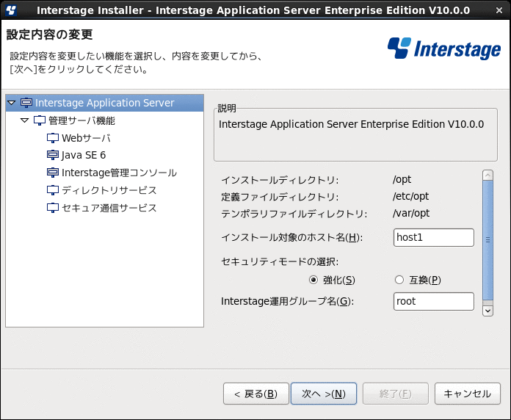Image resolution: width=511 pixels, height=420 pixels.
Task: Click the Webサーバ component icon
Action: point(52,138)
